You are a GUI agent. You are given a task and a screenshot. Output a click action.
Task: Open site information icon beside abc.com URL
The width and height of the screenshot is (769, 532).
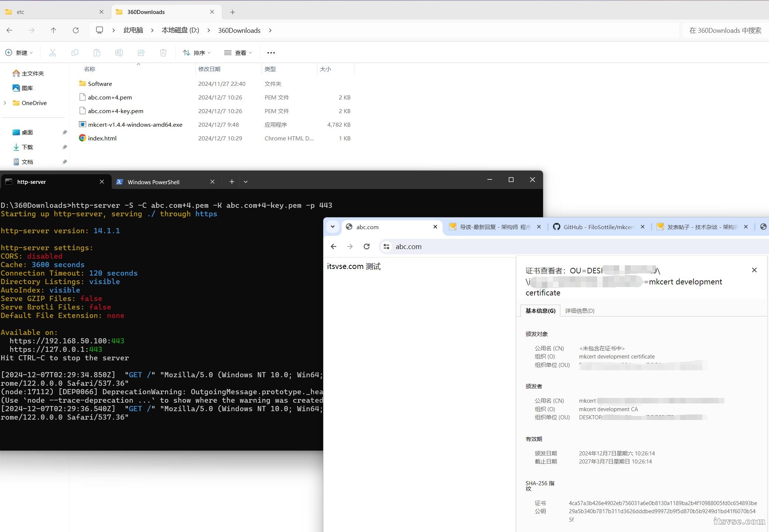[x=386, y=246]
